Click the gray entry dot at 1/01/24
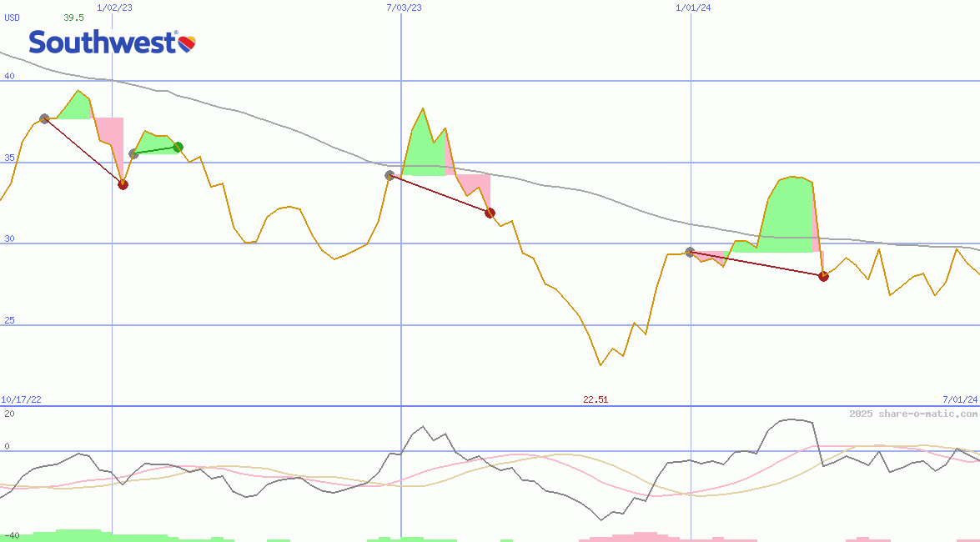 [x=690, y=252]
